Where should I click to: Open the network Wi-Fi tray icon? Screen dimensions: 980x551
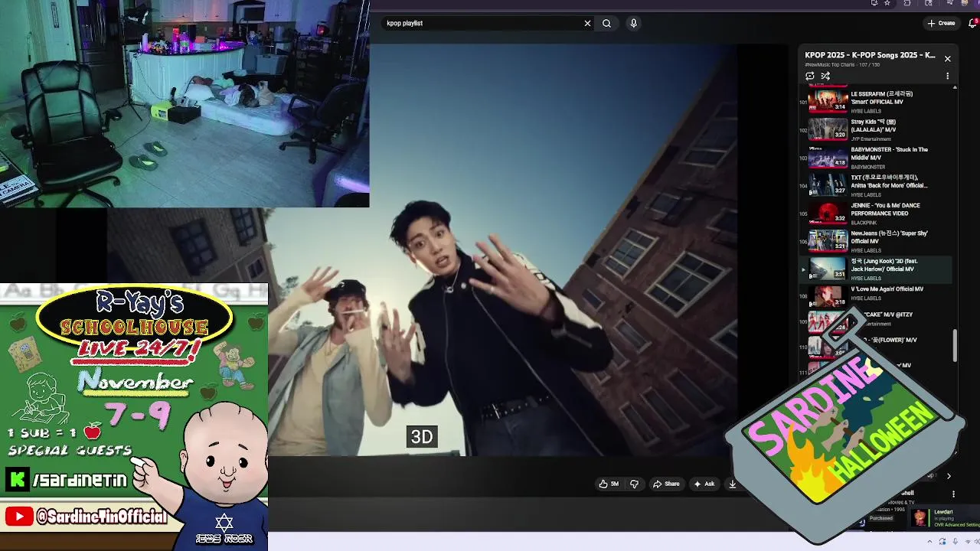[968, 542]
